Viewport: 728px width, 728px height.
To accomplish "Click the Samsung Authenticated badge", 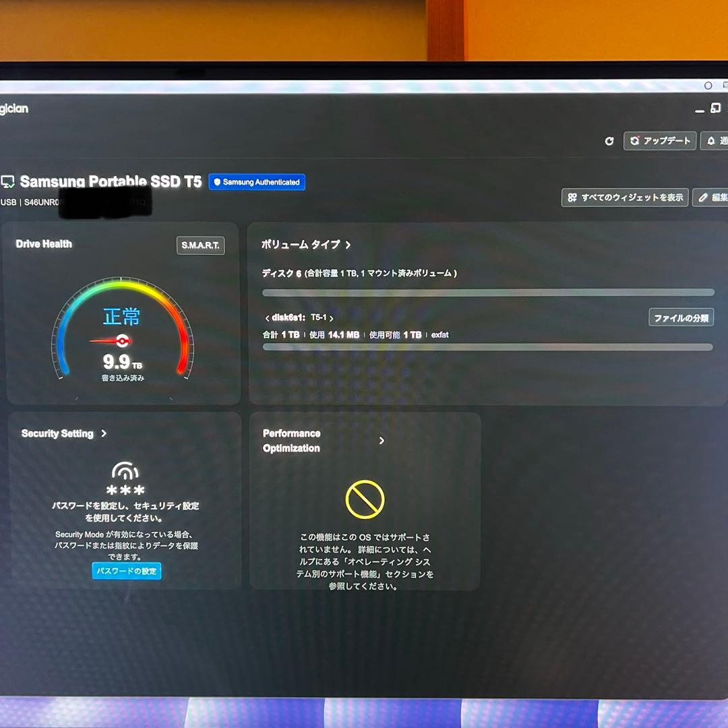I will (257, 182).
